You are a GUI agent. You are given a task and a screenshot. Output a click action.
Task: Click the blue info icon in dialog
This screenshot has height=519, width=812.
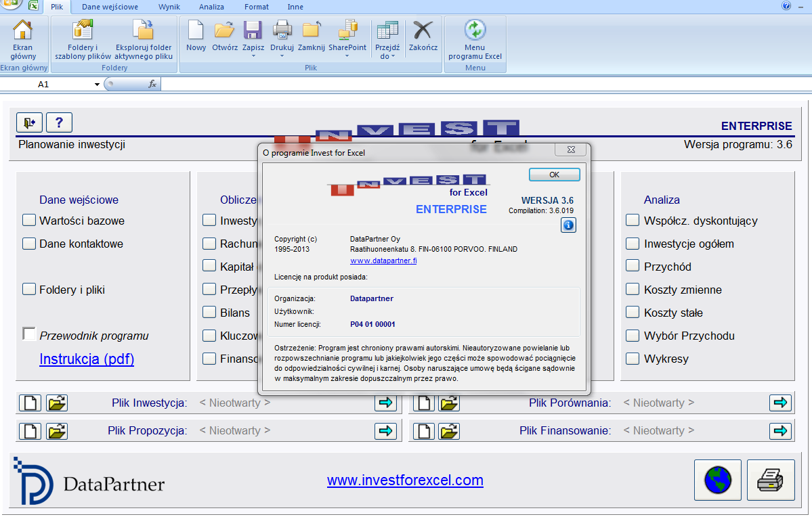tap(568, 225)
